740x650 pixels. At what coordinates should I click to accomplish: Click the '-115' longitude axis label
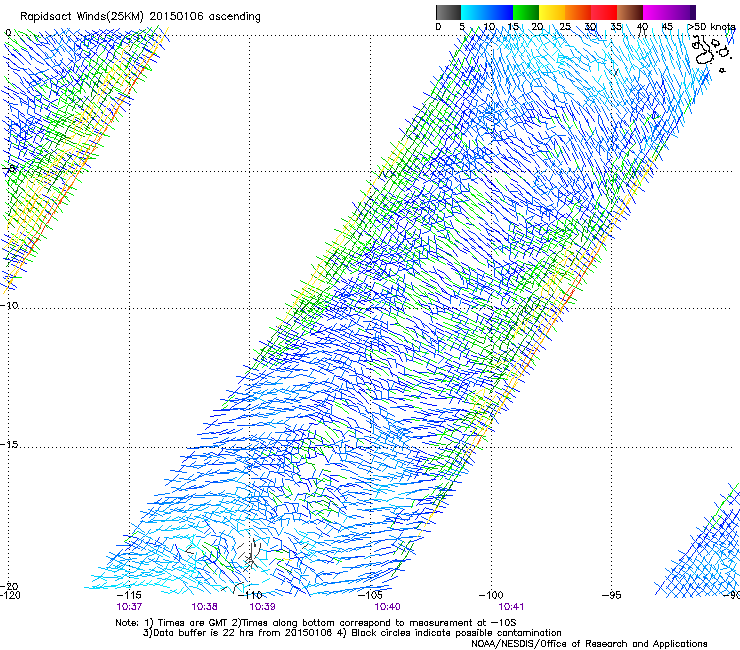tap(129, 595)
